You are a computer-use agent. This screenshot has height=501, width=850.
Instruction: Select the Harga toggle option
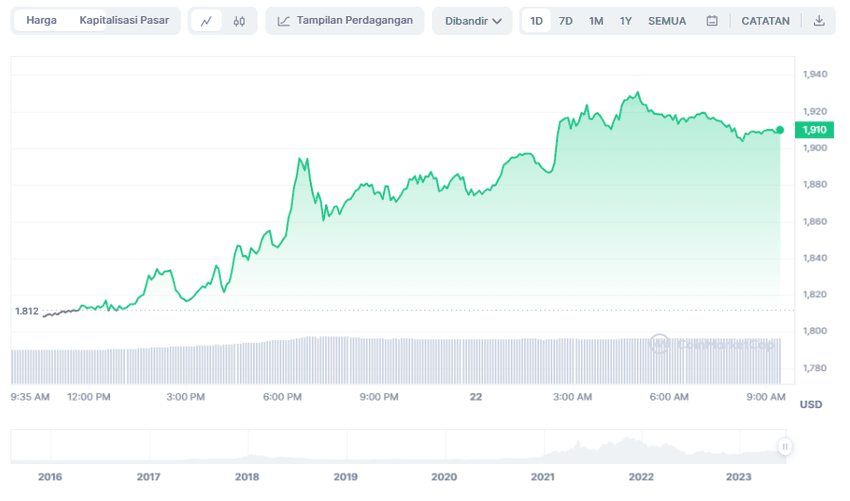[x=41, y=21]
